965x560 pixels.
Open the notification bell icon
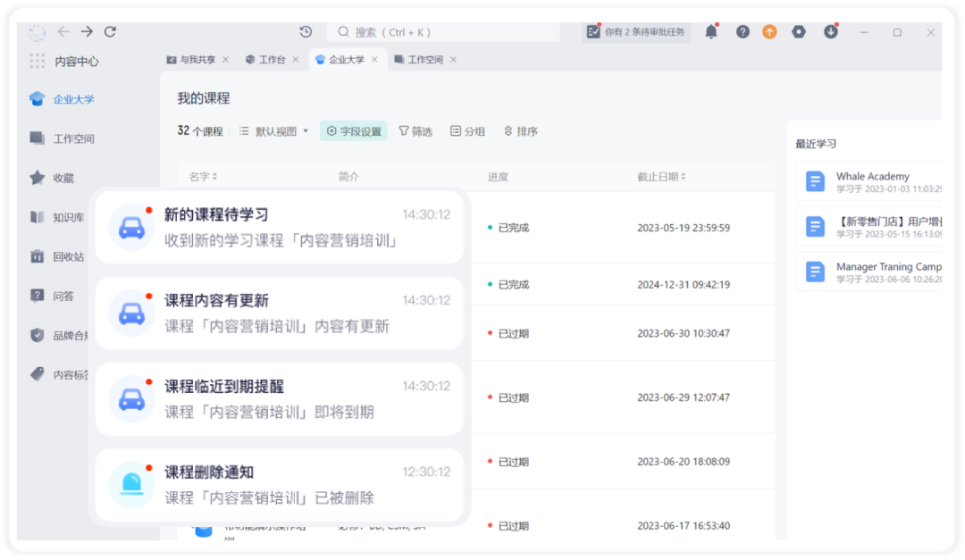point(711,32)
